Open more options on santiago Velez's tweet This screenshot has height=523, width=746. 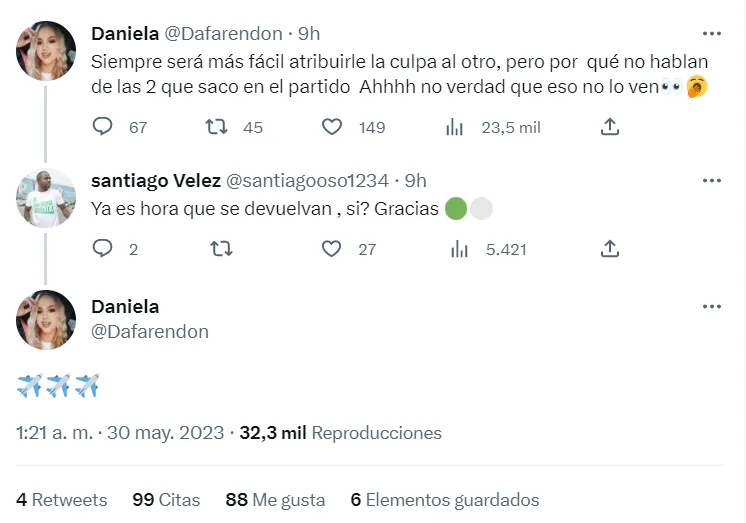pyautogui.click(x=711, y=180)
